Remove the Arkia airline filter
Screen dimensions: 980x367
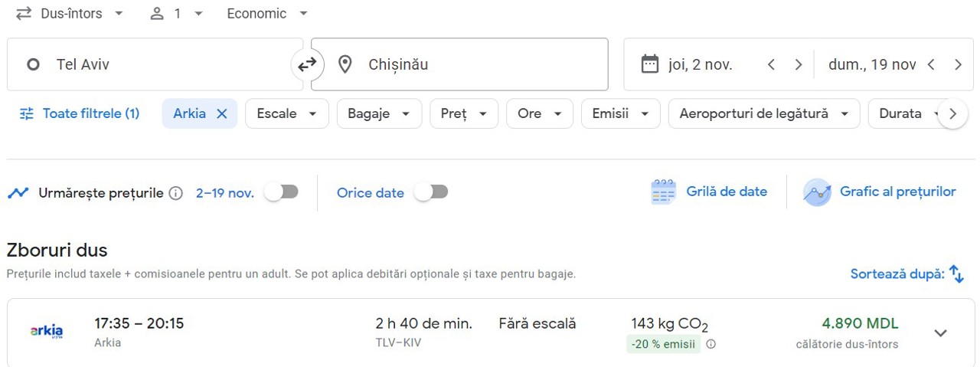[x=222, y=113]
